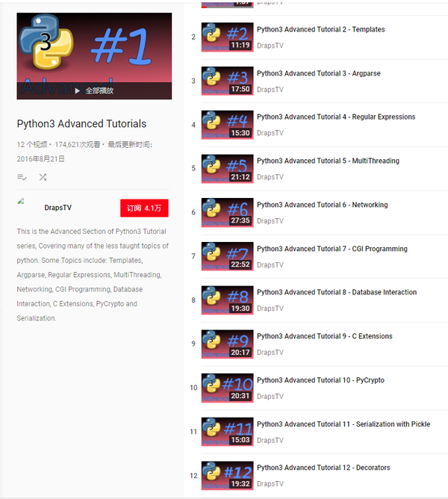Viewport: 448px width, 499px height.
Task: Open the #2 Templates video thumbnail
Action: point(228,37)
